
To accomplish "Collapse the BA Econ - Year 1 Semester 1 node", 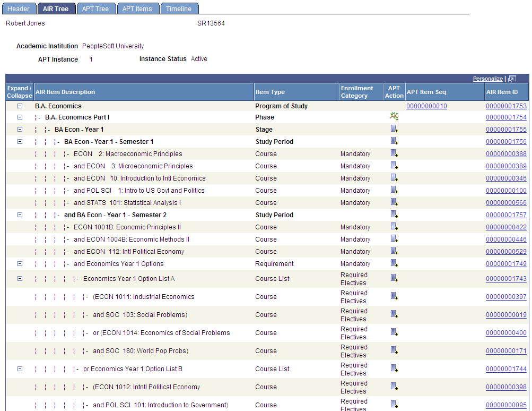I will 19,141.
